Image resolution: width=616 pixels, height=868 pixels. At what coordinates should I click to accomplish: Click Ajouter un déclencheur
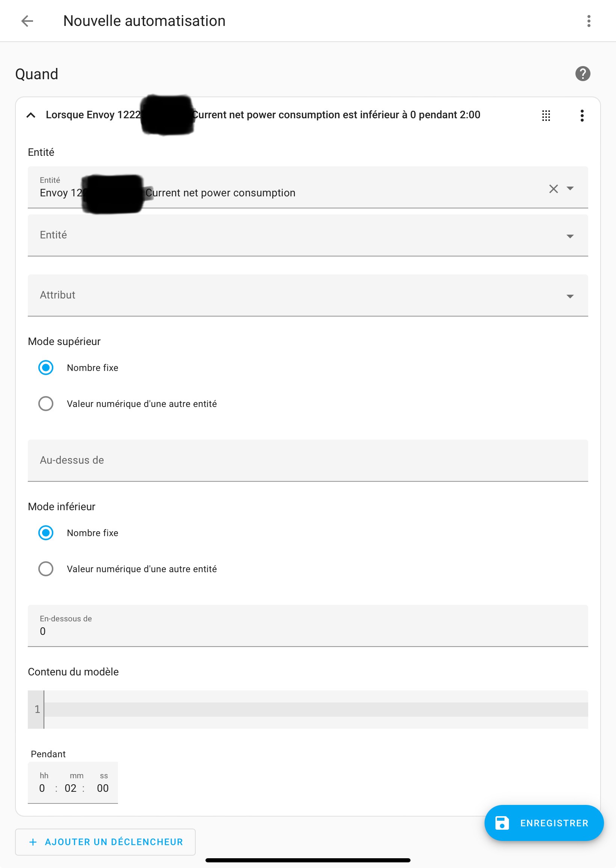(x=106, y=842)
